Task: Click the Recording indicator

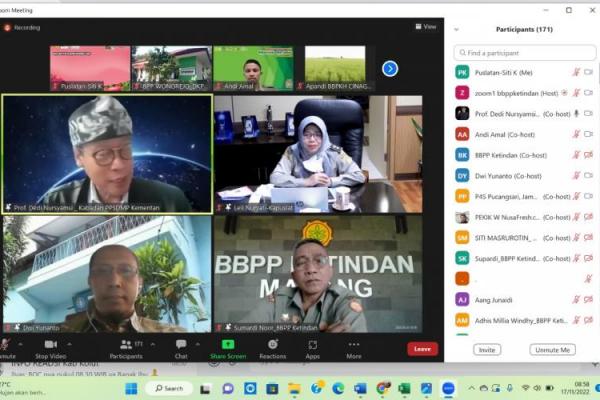Action: click(22, 28)
